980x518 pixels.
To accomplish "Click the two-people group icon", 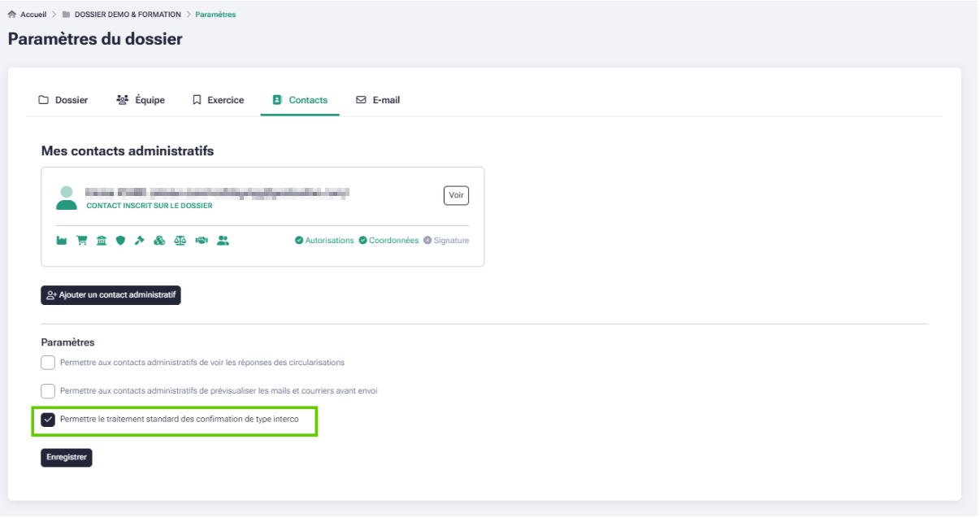I will pyautogui.click(x=223, y=241).
